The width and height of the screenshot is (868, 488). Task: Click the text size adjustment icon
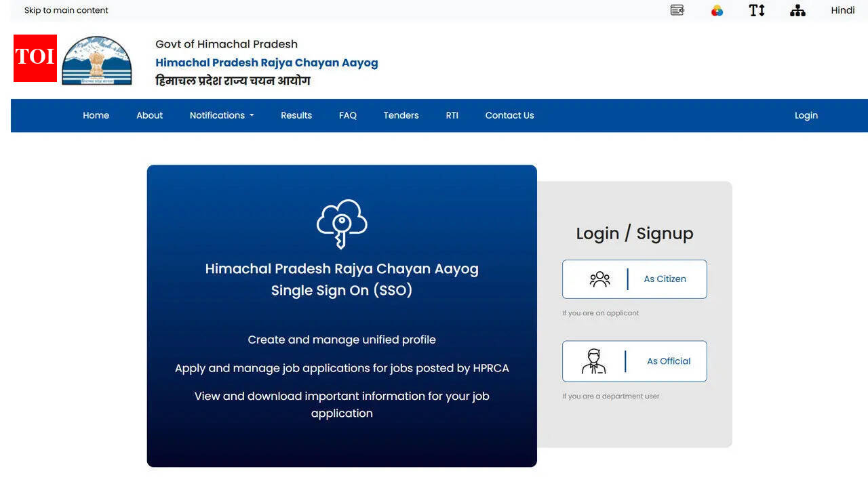[x=757, y=10]
